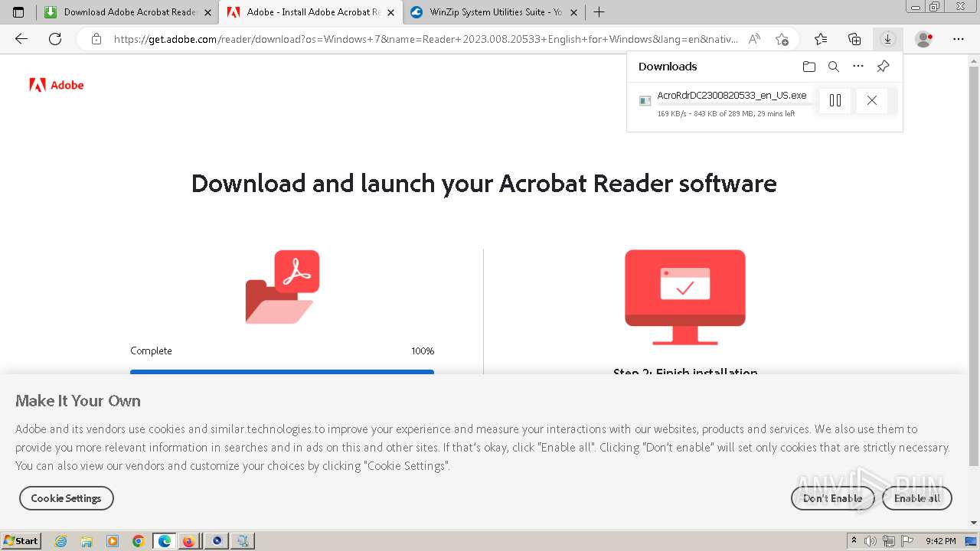Go back to the previous page

pos(21,39)
